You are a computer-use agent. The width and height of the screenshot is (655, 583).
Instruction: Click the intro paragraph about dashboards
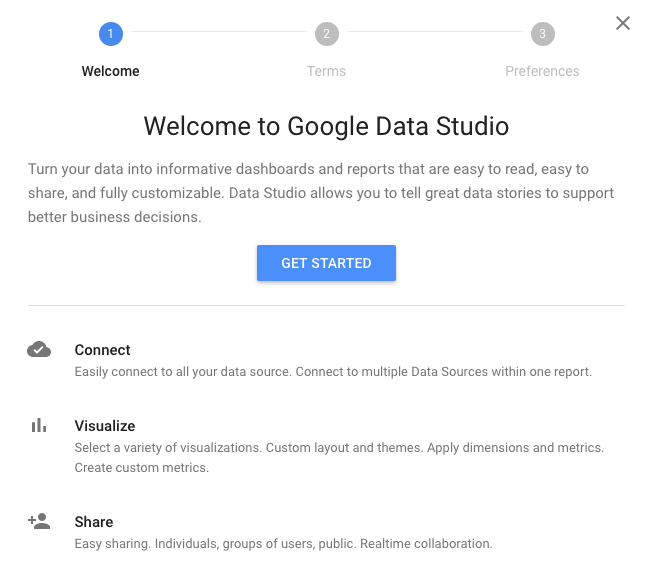coord(320,193)
